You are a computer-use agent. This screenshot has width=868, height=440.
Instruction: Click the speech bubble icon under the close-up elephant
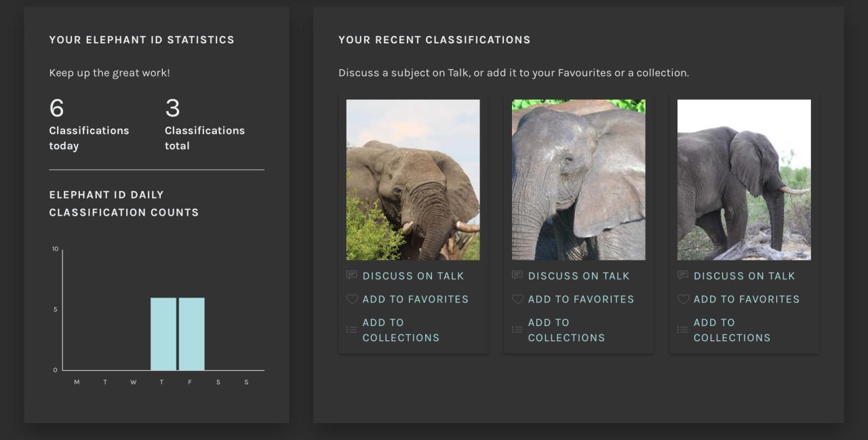tap(517, 275)
